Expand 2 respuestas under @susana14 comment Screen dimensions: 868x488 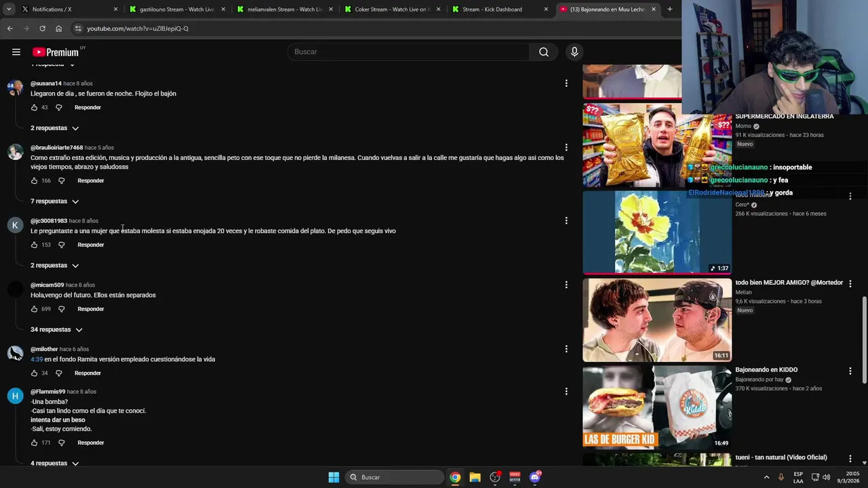[55, 128]
